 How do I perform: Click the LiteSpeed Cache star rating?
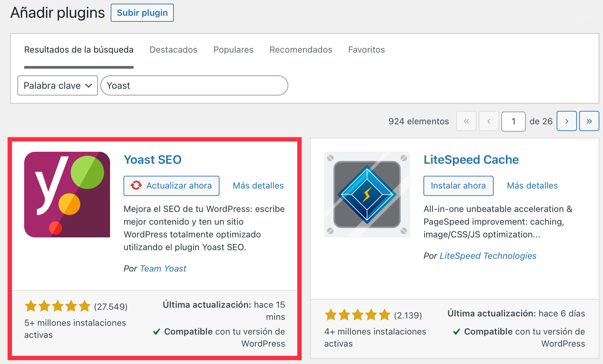pyautogui.click(x=358, y=315)
